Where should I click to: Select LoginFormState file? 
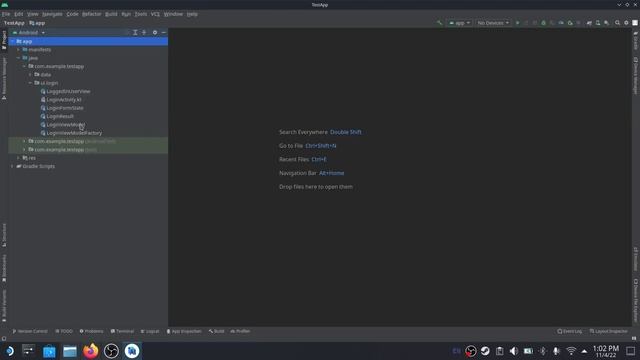tap(64, 108)
